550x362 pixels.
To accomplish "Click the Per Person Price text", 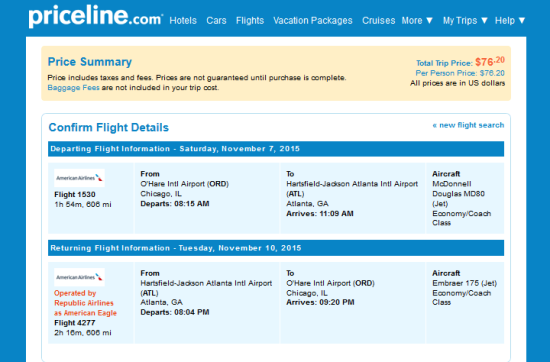I will click(460, 73).
